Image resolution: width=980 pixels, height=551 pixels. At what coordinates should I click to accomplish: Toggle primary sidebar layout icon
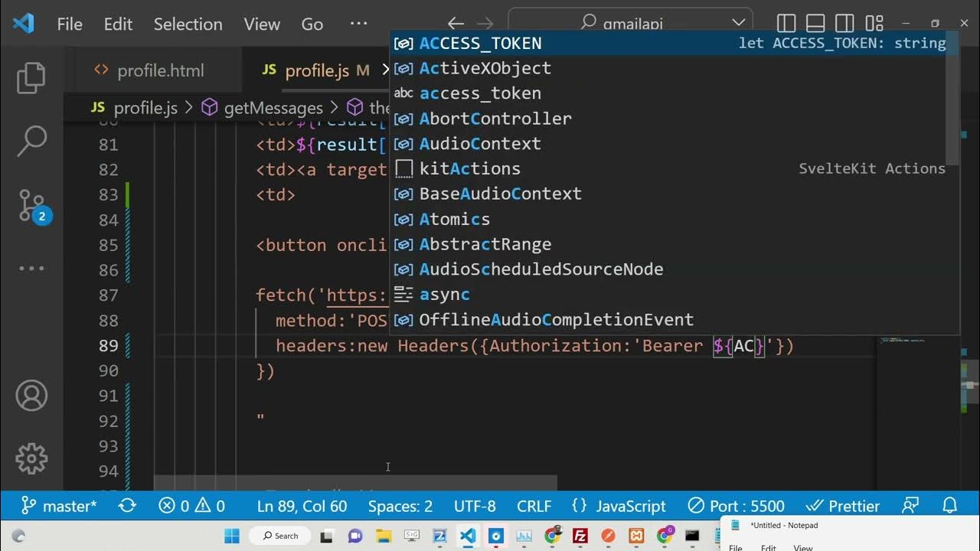pyautogui.click(x=786, y=24)
